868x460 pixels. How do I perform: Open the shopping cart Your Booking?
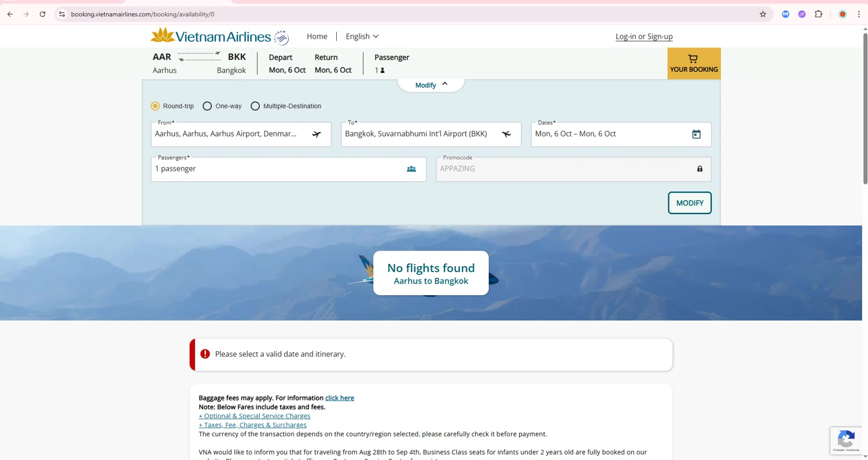(x=694, y=64)
